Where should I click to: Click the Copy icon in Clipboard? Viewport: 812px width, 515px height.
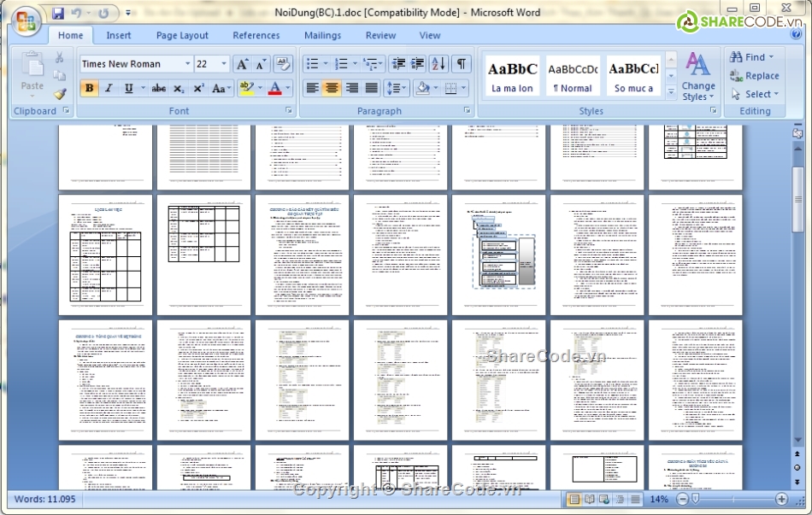(60, 75)
